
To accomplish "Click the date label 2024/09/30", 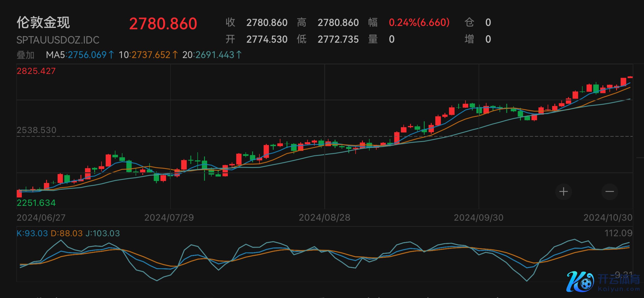I will click(479, 218).
